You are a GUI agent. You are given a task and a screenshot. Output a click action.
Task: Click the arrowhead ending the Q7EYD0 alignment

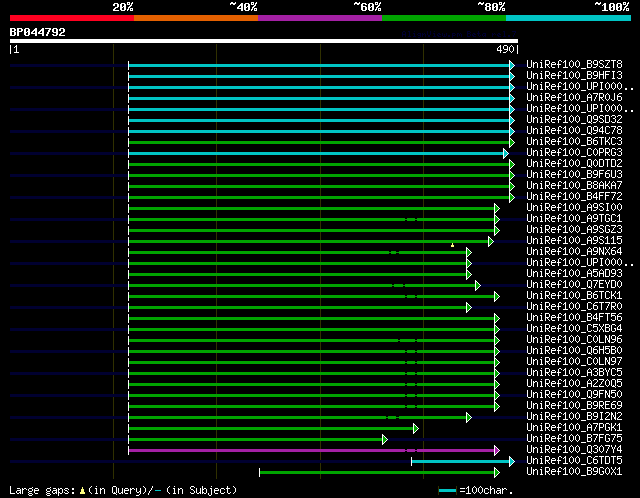478,285
